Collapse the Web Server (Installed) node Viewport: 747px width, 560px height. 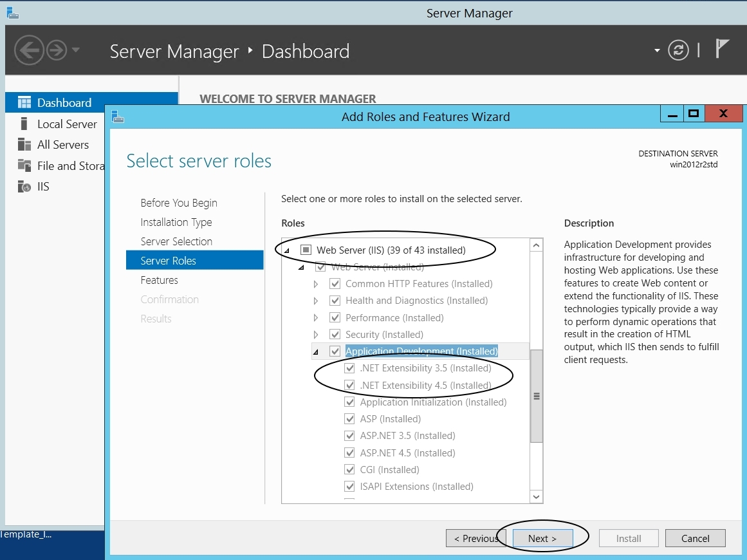point(301,267)
